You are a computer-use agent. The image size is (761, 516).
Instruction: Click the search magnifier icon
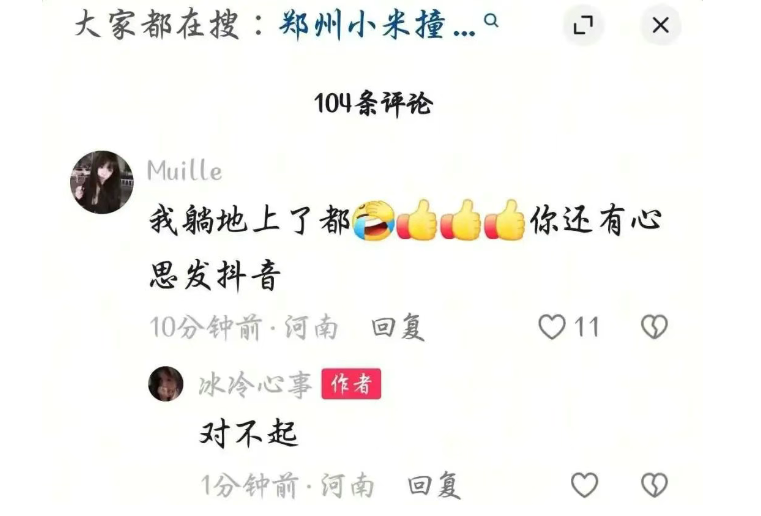pyautogui.click(x=492, y=21)
